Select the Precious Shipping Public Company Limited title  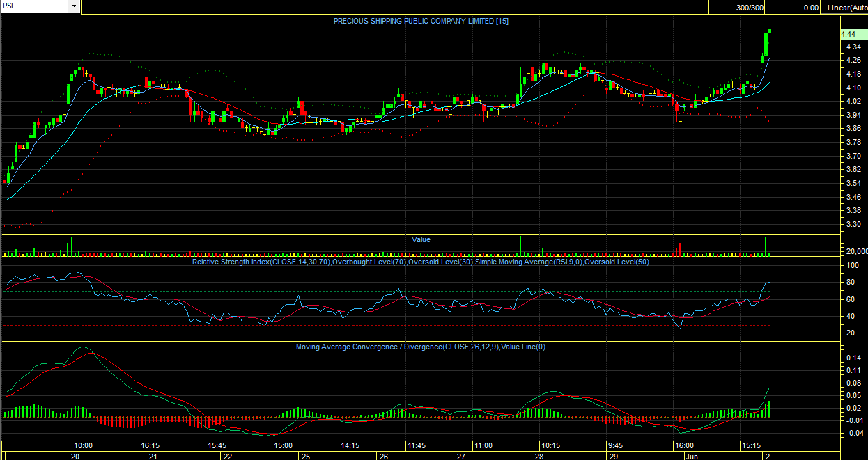421,21
